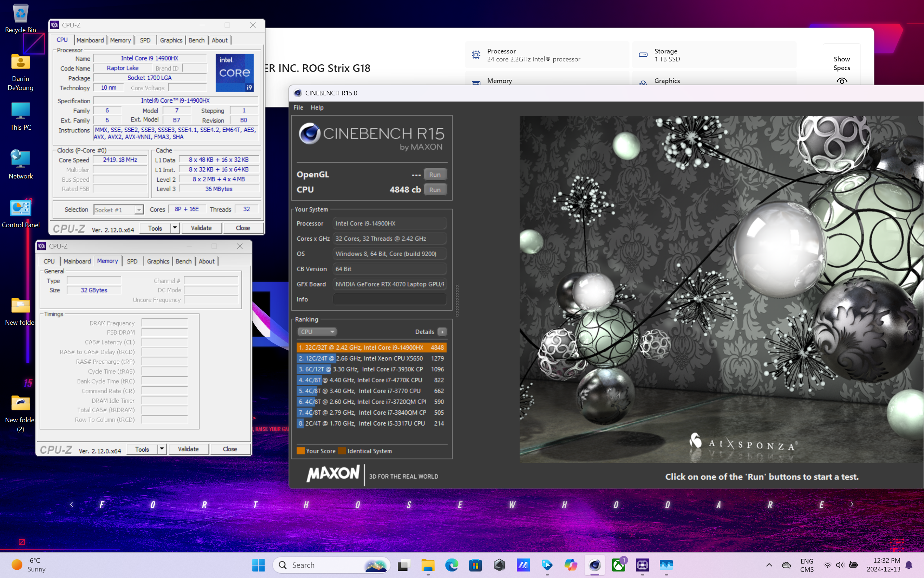The width and height of the screenshot is (924, 578).
Task: Expand Tools dropdown arrow in lower CPU-Z
Action: [162, 449]
